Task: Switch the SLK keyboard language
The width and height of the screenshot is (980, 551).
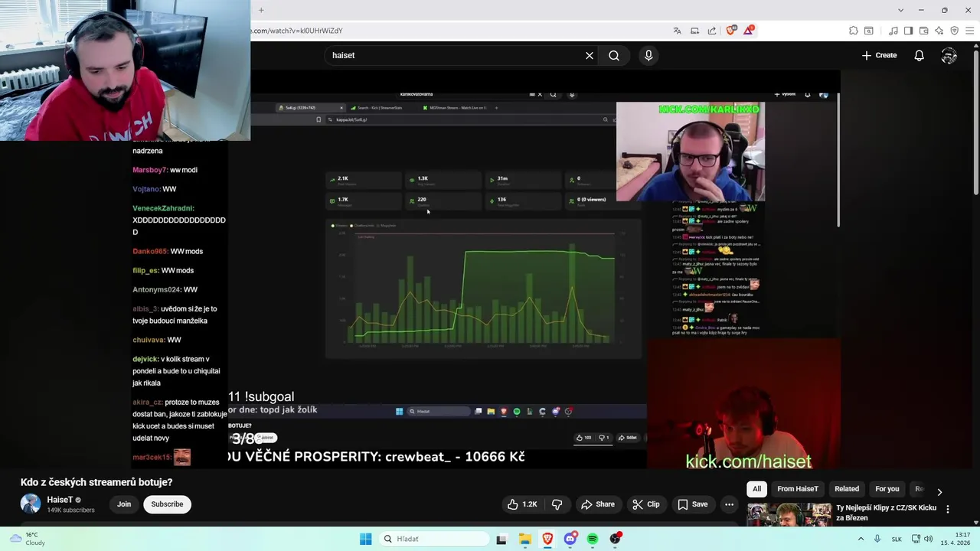Action: [897, 539]
